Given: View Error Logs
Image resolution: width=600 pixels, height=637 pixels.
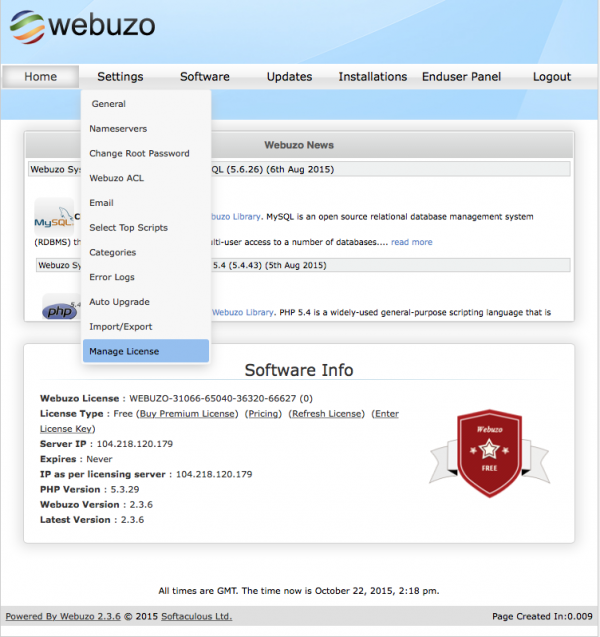Looking at the screenshot, I should pos(146,277).
